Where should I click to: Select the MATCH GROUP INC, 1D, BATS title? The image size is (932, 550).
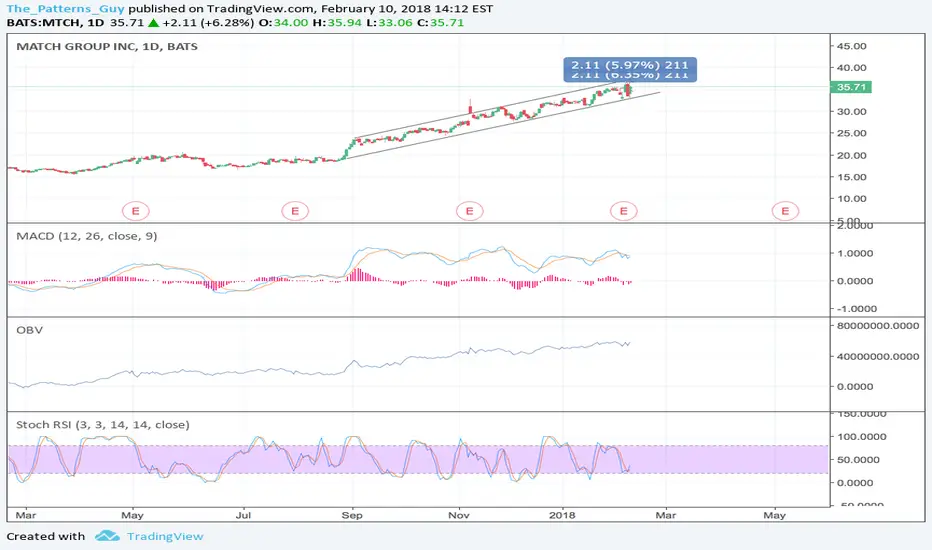point(107,46)
